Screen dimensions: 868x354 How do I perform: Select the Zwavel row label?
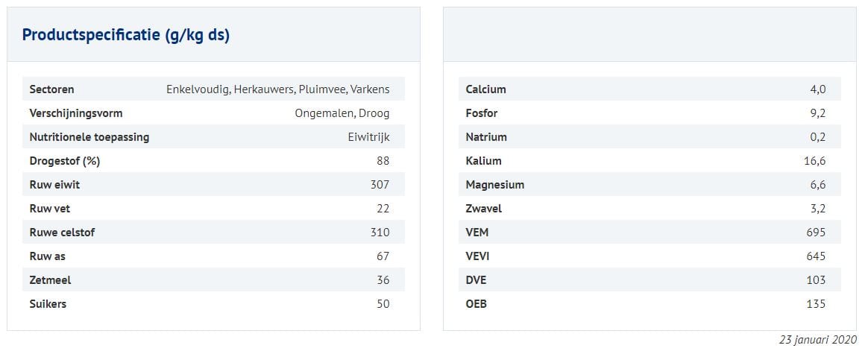coord(483,209)
